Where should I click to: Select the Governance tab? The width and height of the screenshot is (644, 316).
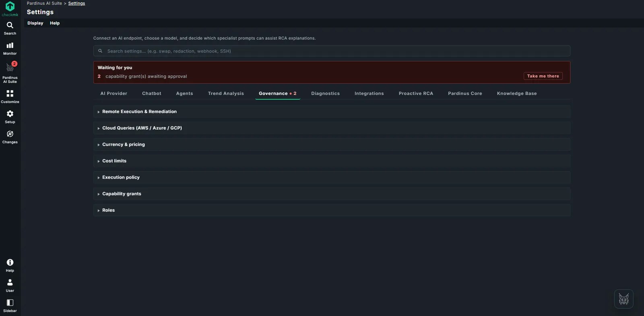[278, 93]
